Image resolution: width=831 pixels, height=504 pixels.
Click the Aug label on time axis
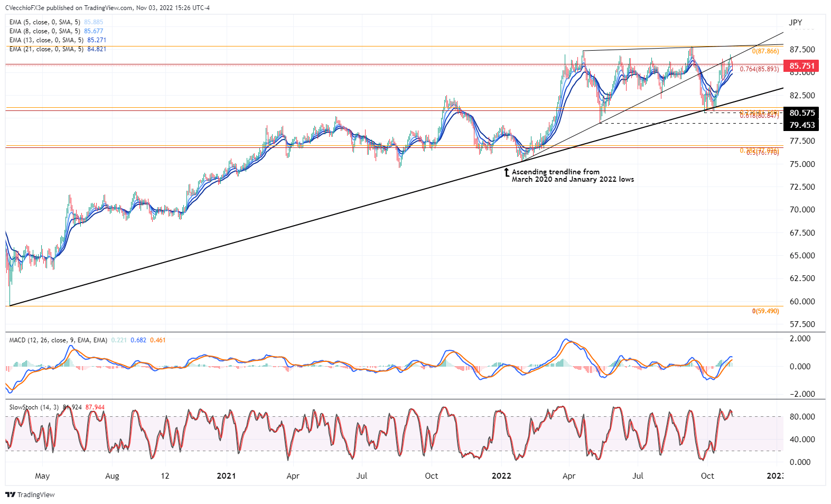coord(112,476)
